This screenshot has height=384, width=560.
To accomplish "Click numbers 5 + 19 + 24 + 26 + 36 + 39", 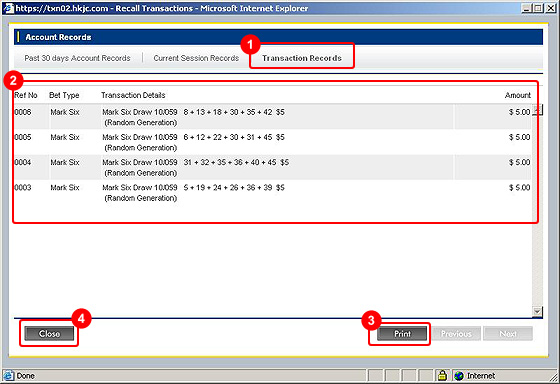I will 228,188.
